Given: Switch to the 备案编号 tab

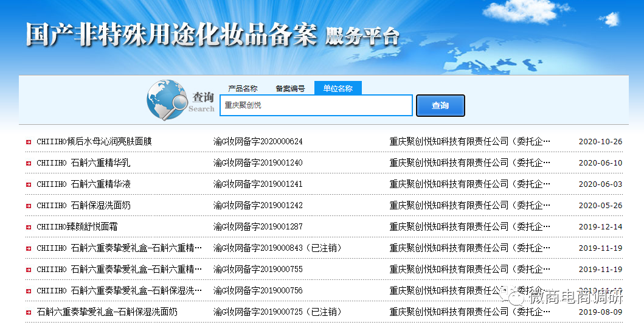Looking at the screenshot, I should (x=290, y=88).
